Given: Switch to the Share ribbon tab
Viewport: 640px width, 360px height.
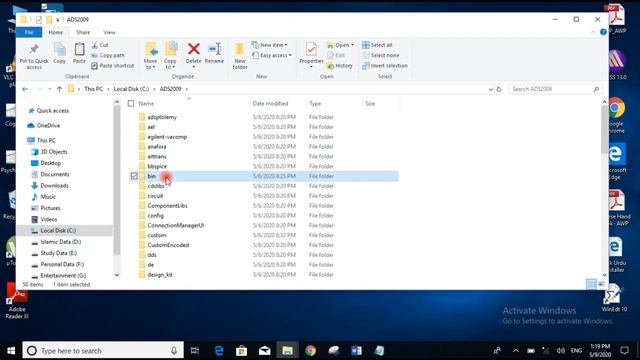Looking at the screenshot, I should pyautogui.click(x=83, y=32).
